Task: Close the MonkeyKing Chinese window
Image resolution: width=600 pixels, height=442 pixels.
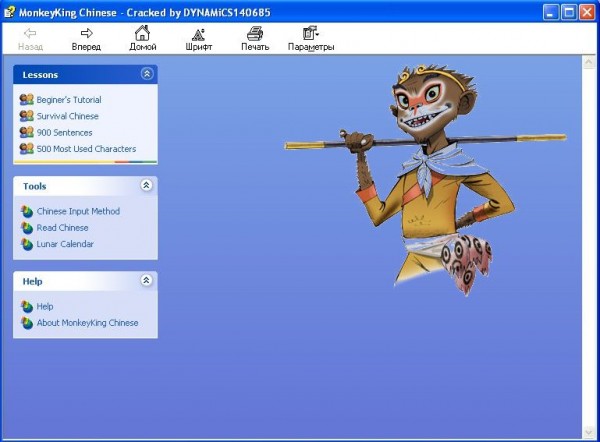Action: coord(587,13)
